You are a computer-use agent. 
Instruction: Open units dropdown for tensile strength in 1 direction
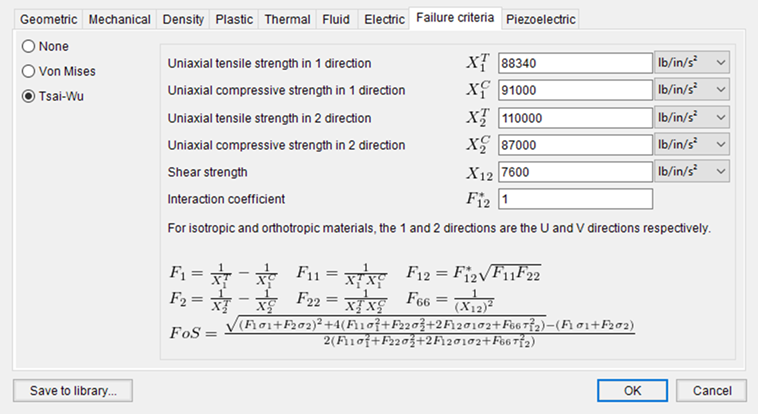click(691, 63)
